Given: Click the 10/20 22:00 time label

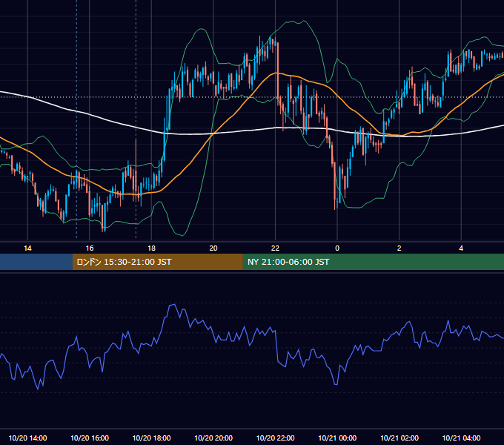Looking at the screenshot, I should click(275, 438).
